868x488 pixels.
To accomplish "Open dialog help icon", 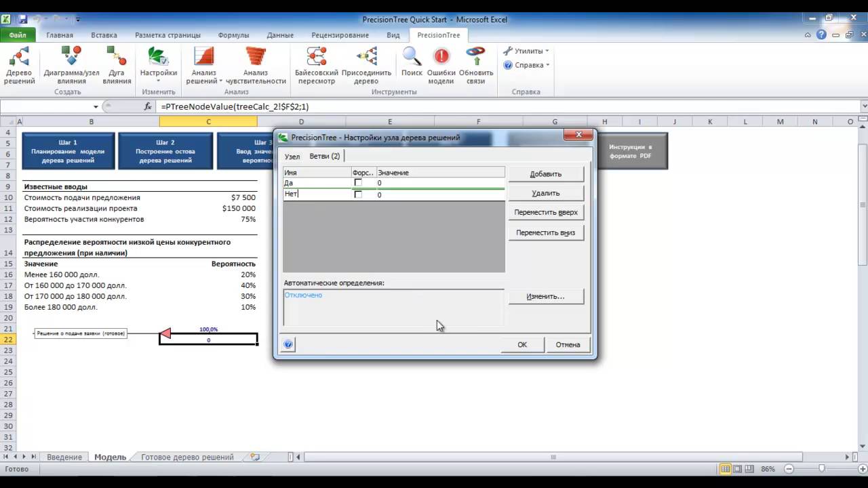I will point(288,344).
